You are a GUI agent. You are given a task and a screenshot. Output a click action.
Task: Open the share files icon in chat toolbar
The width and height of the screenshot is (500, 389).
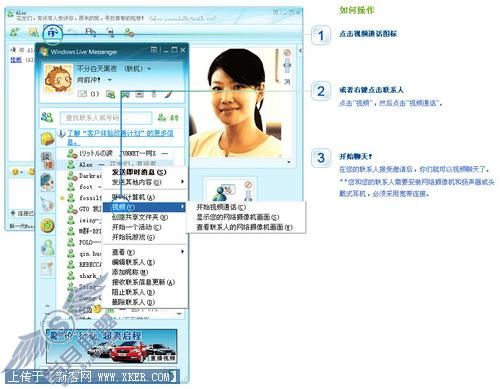[33, 32]
